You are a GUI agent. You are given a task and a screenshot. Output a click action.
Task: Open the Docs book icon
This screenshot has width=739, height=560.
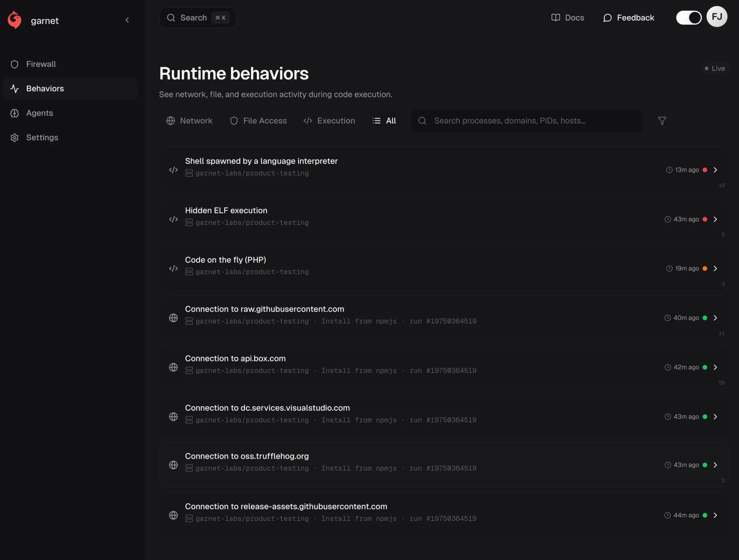click(x=556, y=18)
